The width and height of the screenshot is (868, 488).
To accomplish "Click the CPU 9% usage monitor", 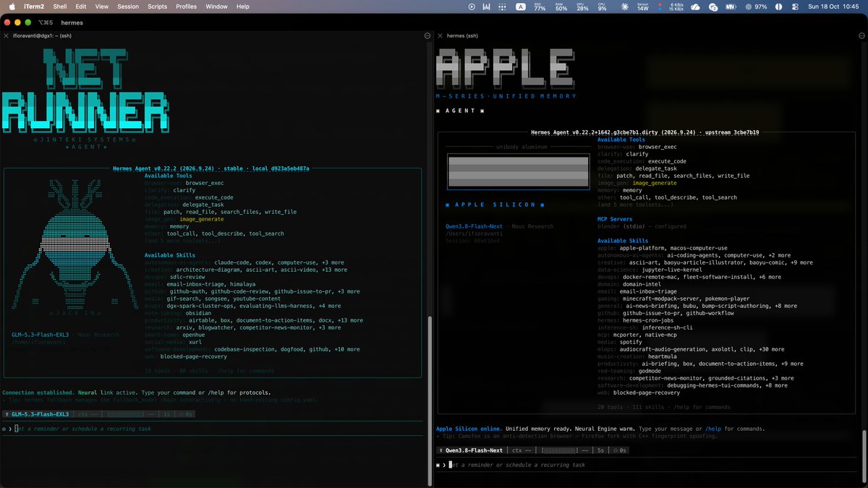I will 602,7.
